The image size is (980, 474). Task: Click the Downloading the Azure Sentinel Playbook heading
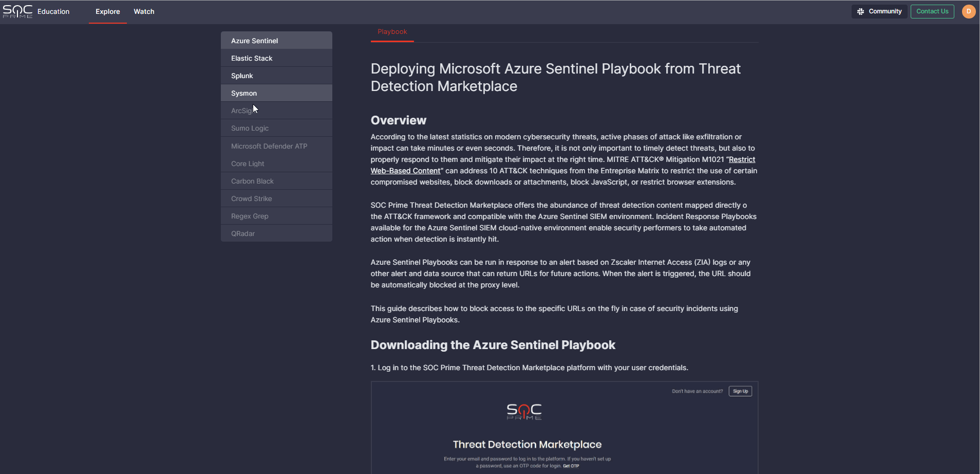493,345
